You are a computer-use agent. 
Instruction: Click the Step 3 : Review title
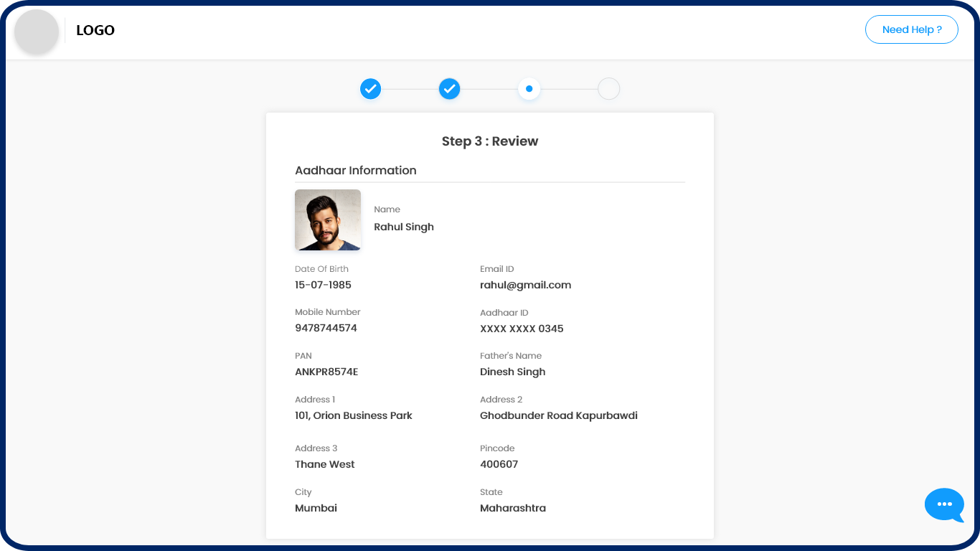coord(490,141)
